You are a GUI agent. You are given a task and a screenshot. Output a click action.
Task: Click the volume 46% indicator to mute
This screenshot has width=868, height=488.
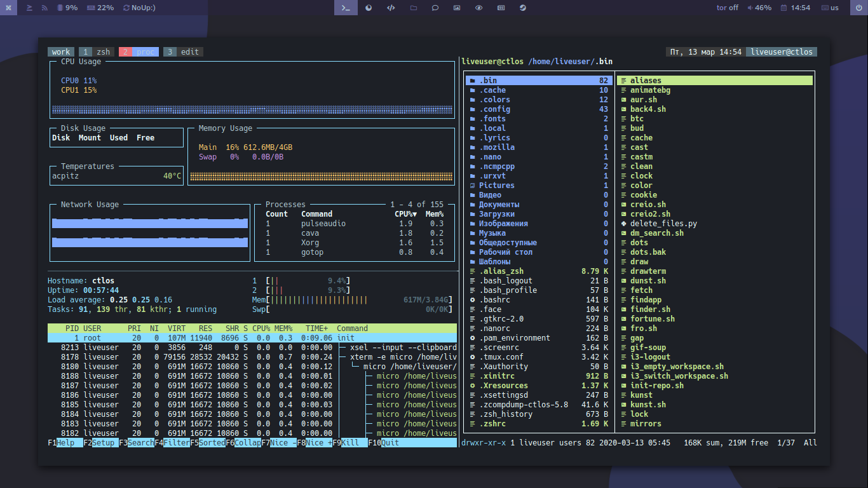click(x=759, y=8)
